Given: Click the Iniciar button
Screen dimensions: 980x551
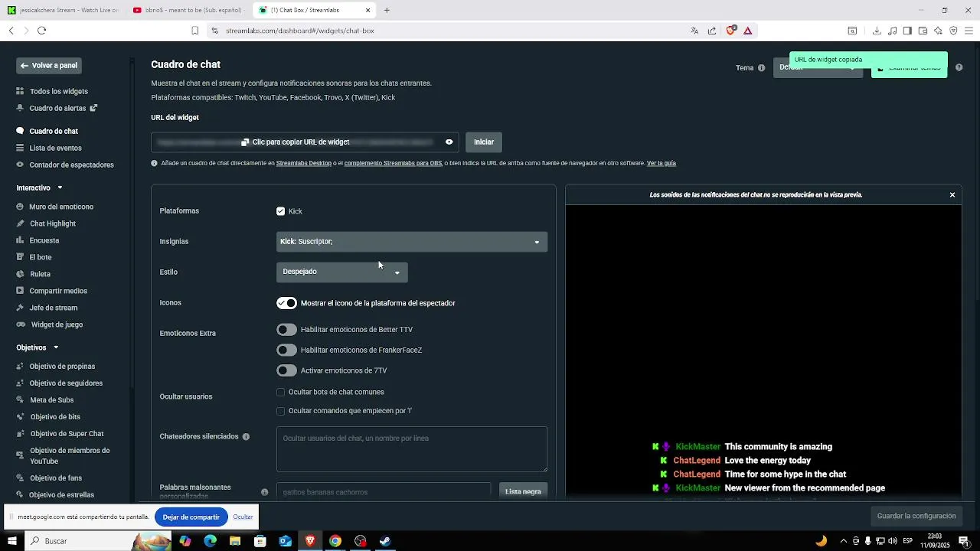Looking at the screenshot, I should [x=484, y=142].
